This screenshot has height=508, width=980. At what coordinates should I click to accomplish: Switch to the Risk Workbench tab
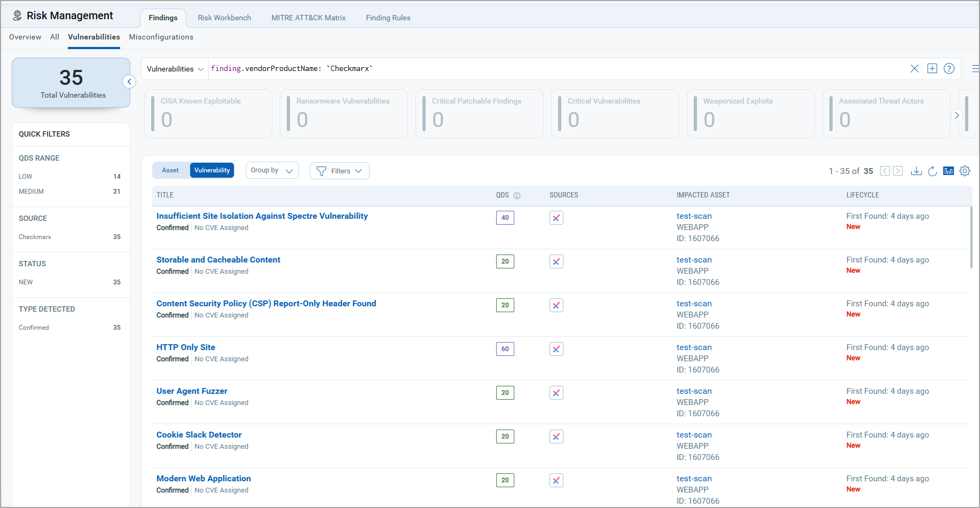coord(224,18)
